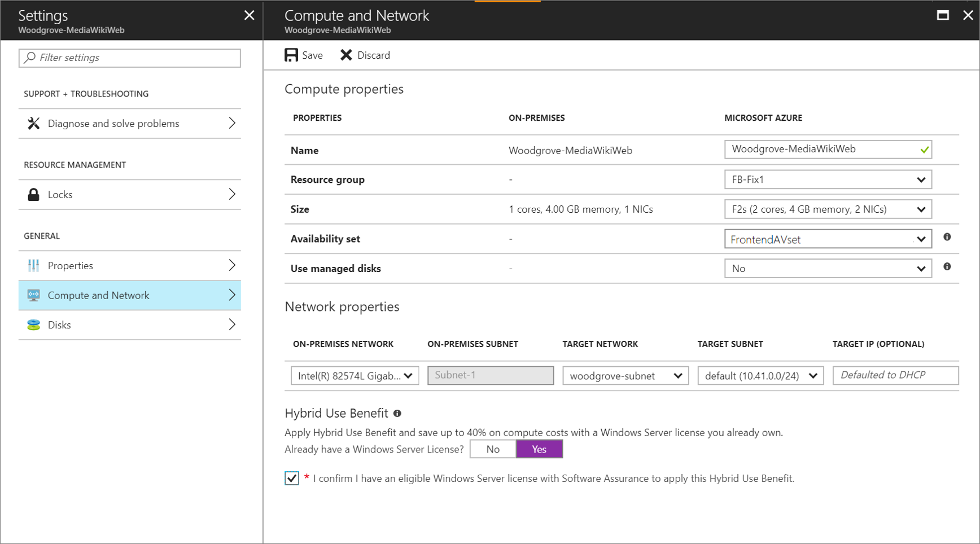The width and height of the screenshot is (980, 544).
Task: Open the Resource group dropdown
Action: point(828,179)
